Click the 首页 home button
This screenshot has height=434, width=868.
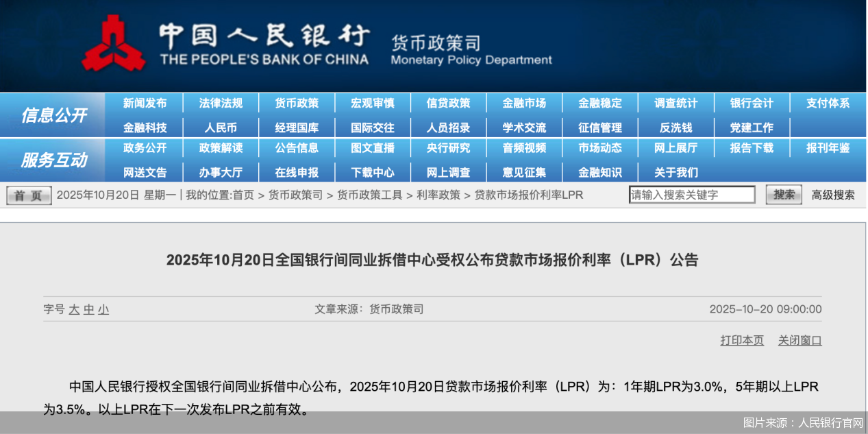[28, 195]
